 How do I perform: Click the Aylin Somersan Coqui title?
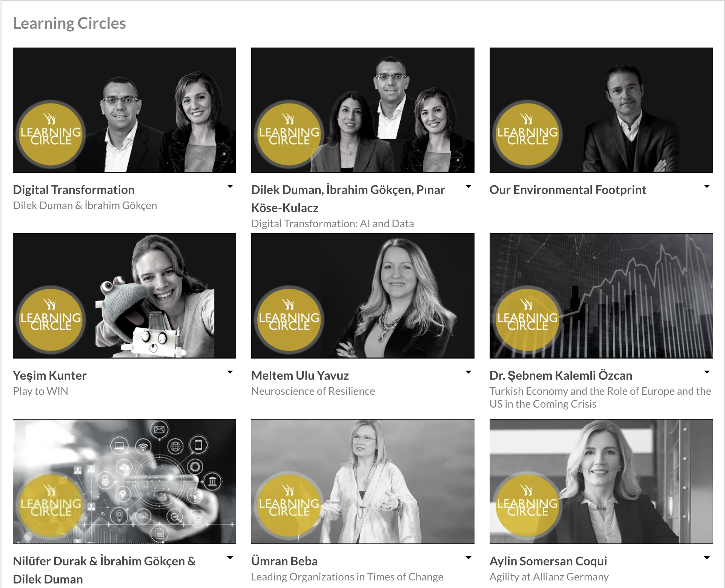(548, 561)
